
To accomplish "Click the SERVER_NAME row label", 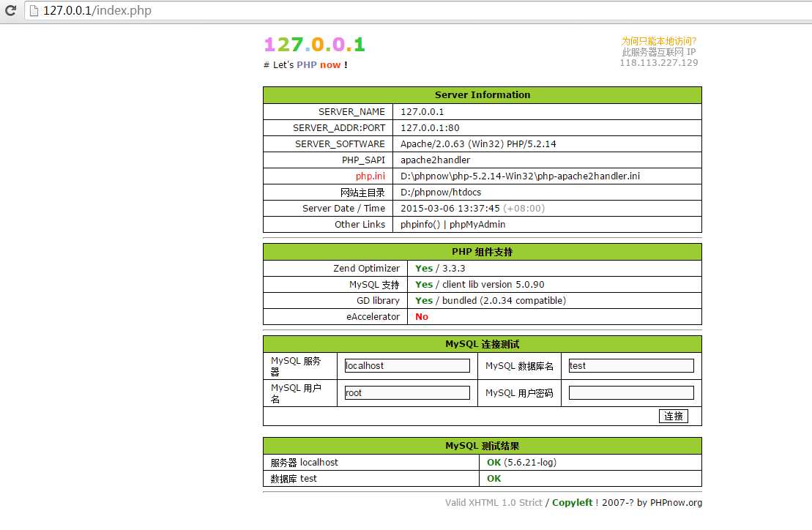I will (x=351, y=112).
